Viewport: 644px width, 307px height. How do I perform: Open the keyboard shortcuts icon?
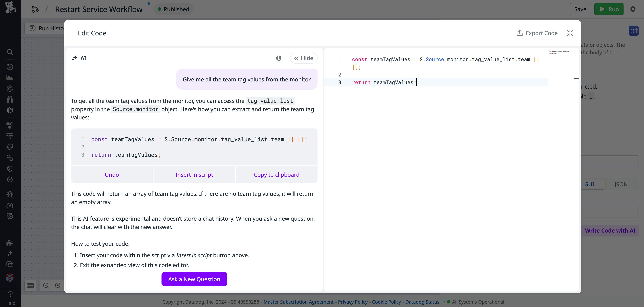tap(30, 286)
